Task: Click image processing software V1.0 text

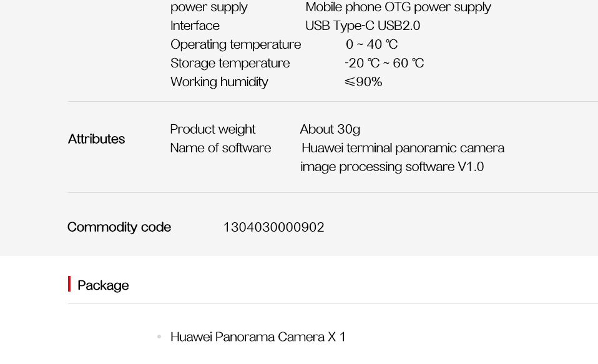Action: (392, 167)
